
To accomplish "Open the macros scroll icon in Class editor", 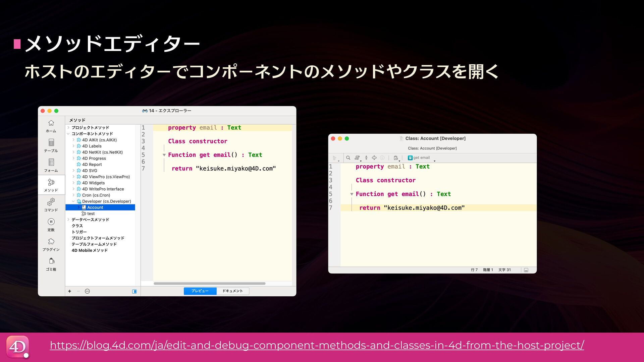I will click(357, 158).
